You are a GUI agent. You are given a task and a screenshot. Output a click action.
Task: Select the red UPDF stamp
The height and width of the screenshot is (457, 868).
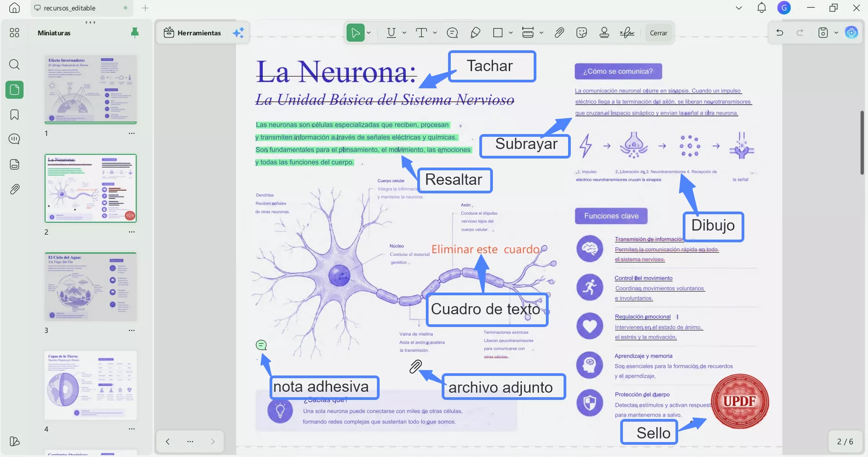coord(740,401)
